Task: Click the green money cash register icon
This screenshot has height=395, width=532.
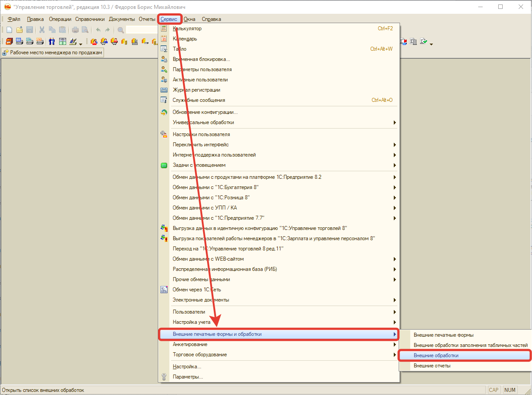Action: tap(62, 42)
